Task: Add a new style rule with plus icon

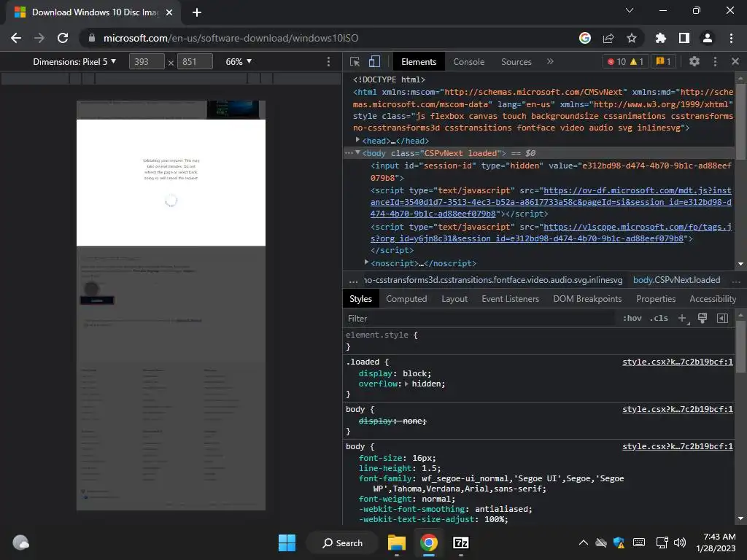Action: tap(683, 318)
